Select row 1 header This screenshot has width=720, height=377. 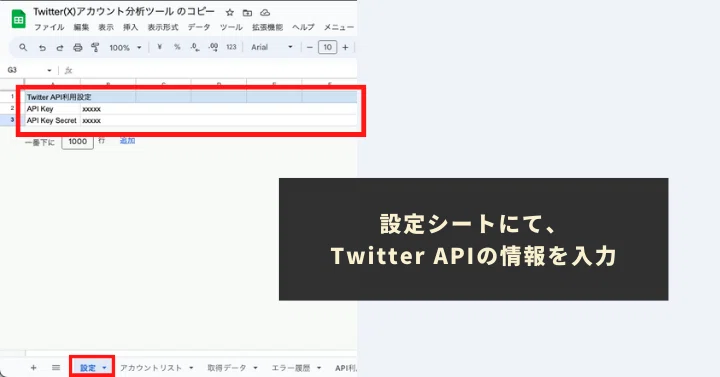point(12,96)
